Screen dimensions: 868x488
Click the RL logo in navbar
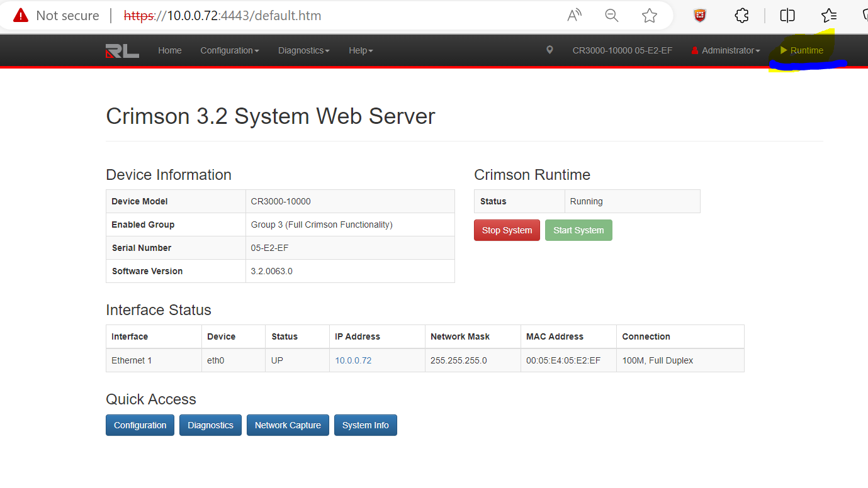tap(122, 51)
